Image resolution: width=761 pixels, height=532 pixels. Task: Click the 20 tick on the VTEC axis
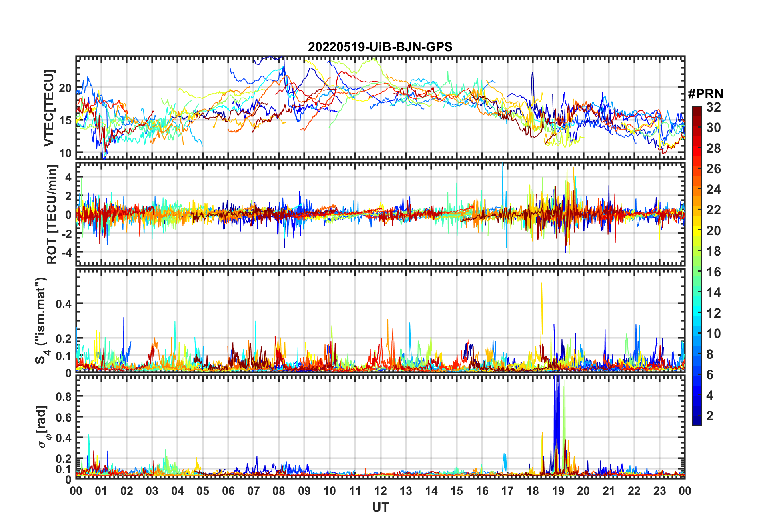point(65,88)
